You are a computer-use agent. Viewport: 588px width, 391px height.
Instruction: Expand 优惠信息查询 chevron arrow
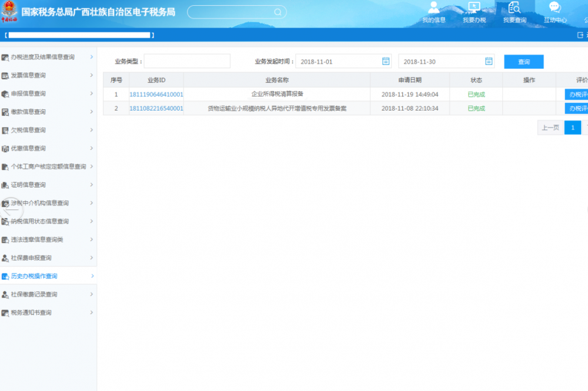coord(91,148)
